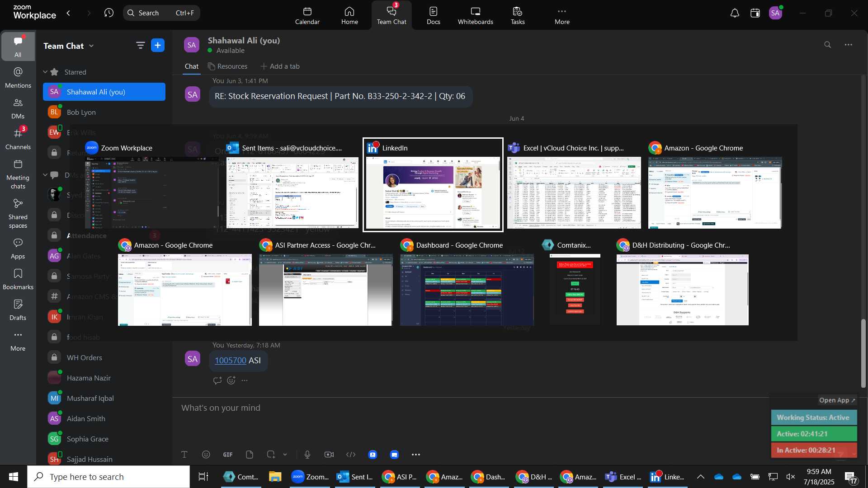Switch to Dashboard Chrome window thumbnail
The height and width of the screenshot is (488, 868).
(467, 282)
